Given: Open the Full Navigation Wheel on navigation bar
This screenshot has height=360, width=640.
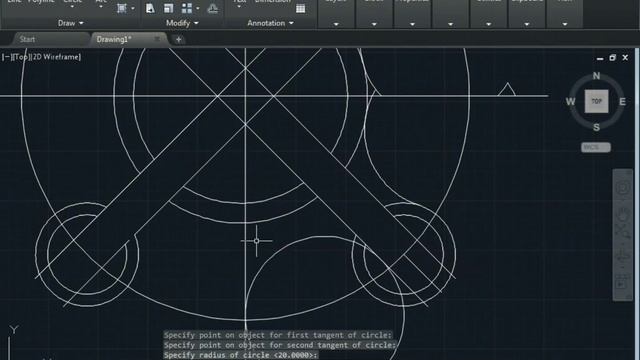Looking at the screenshot, I should pyautogui.click(x=622, y=188).
